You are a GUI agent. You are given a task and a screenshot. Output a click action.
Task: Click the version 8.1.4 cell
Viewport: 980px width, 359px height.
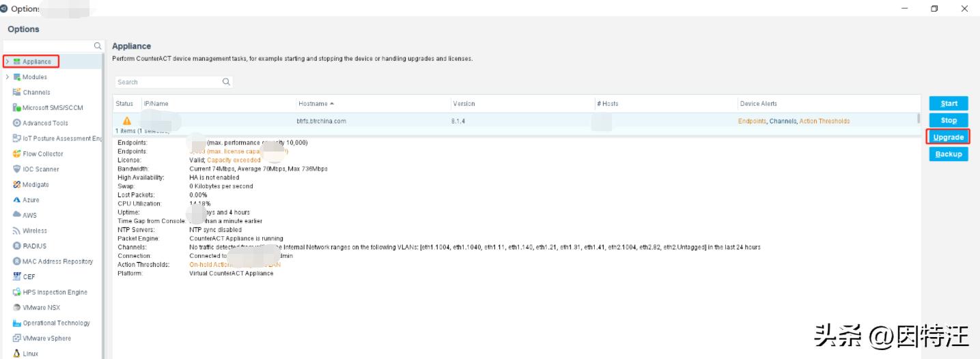coord(458,121)
